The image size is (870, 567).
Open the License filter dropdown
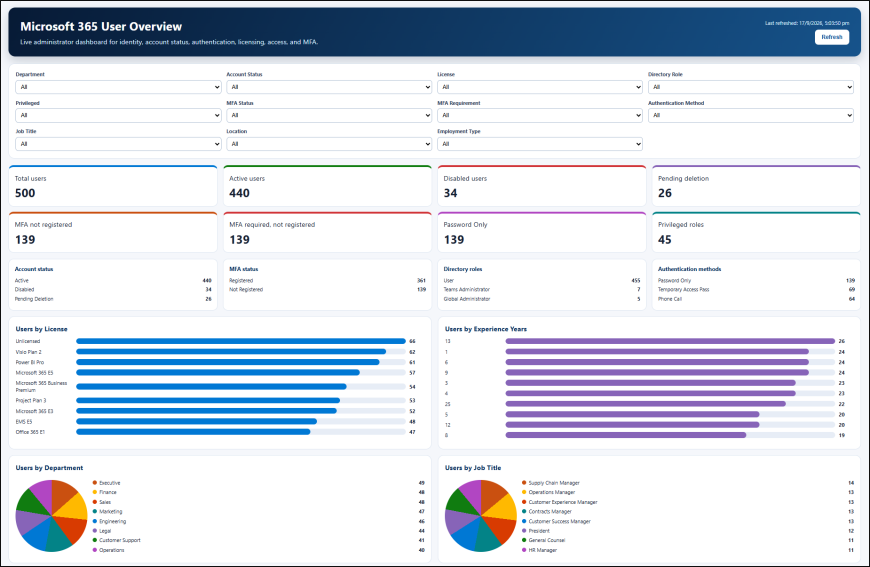[540, 87]
